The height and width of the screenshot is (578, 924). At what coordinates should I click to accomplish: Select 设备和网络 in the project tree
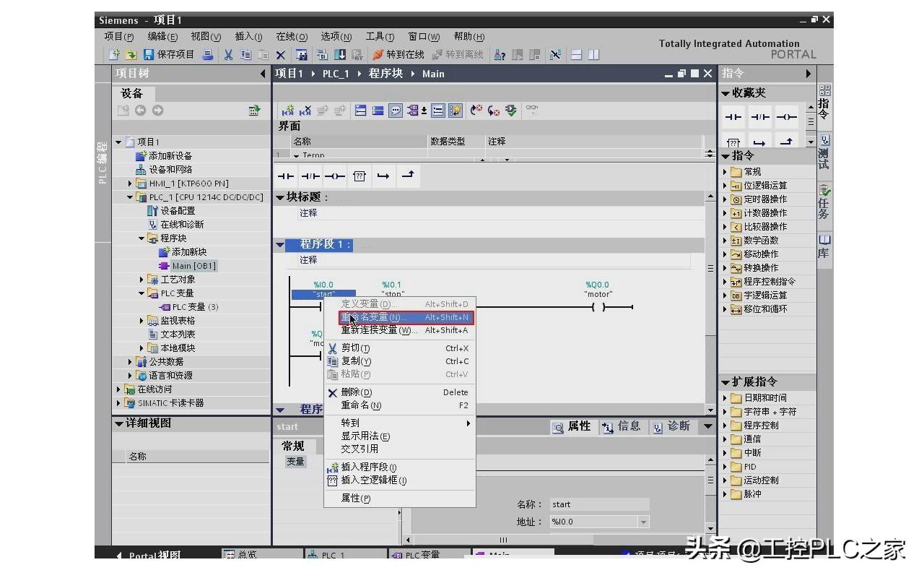164,170
